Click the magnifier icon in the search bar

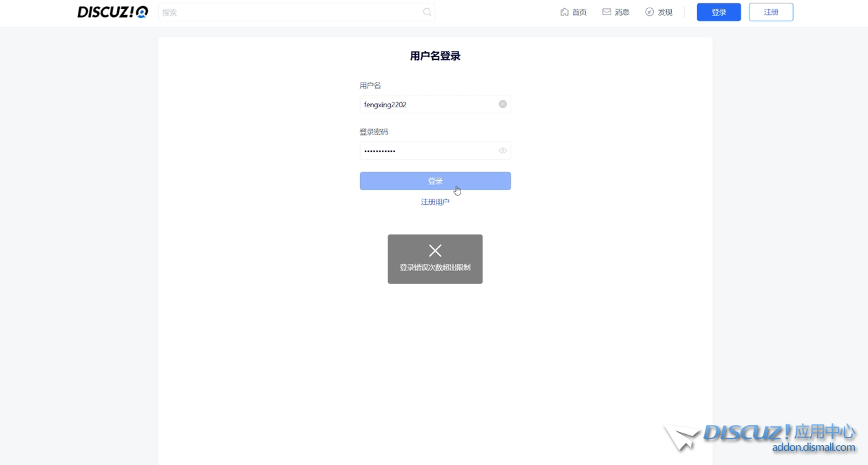(427, 12)
